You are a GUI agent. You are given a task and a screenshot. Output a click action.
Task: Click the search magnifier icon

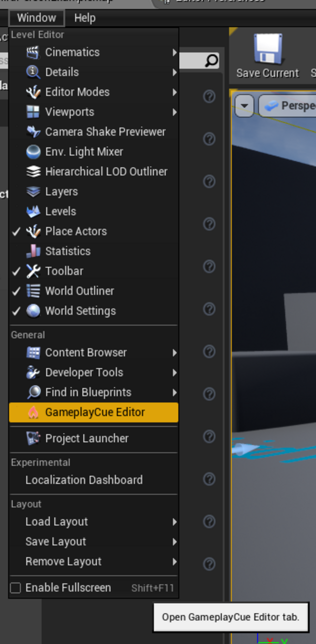tap(211, 60)
